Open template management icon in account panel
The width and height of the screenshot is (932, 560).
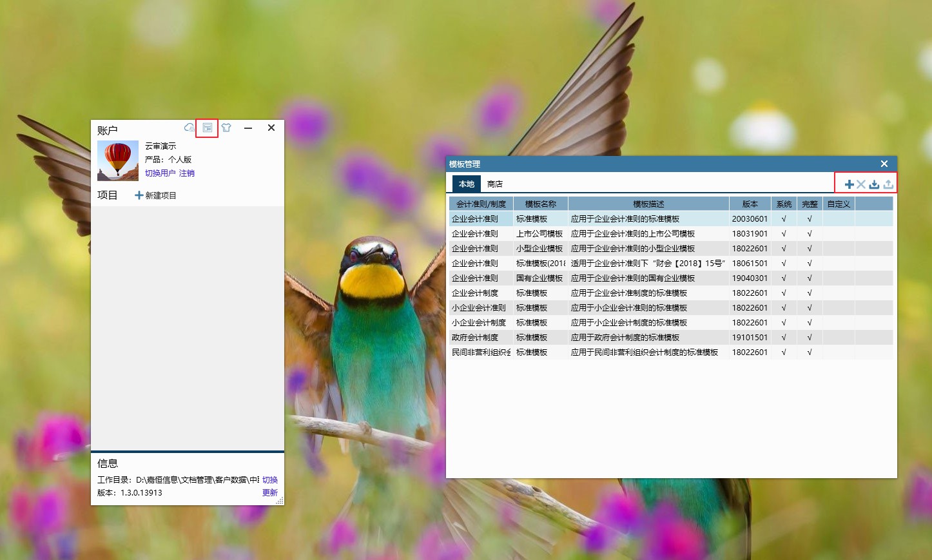tap(207, 128)
